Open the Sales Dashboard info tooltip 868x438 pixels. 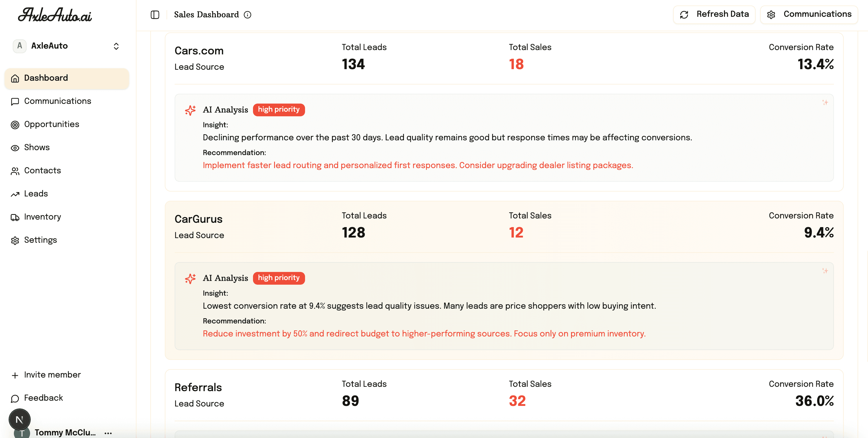(x=248, y=14)
